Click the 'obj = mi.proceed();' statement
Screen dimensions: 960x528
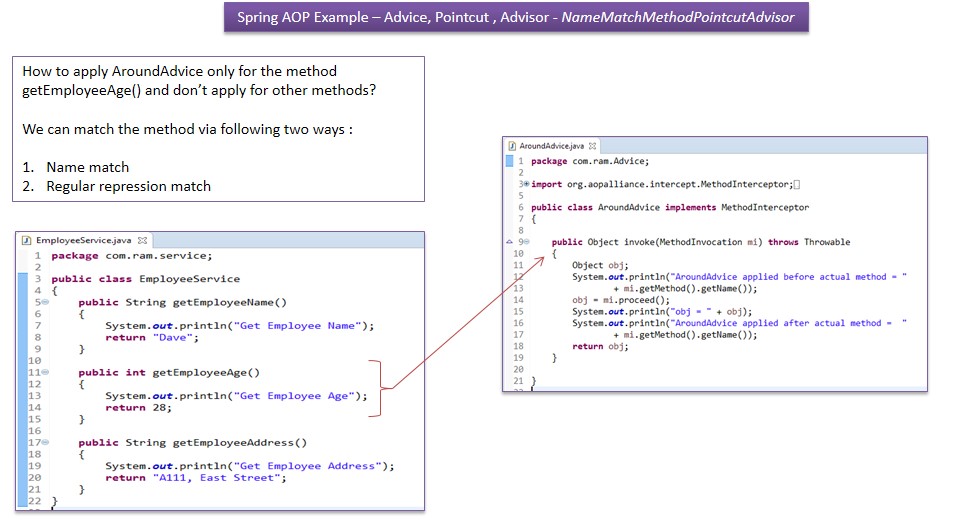click(x=621, y=300)
